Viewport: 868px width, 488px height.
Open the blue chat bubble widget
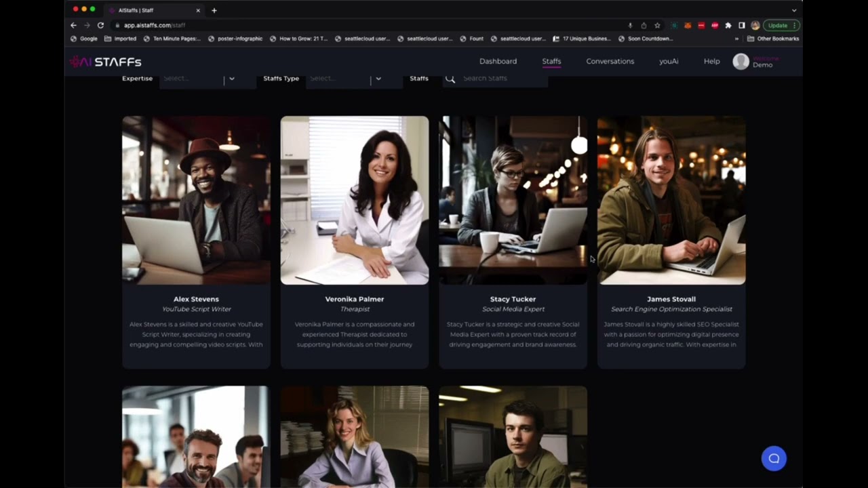click(774, 458)
